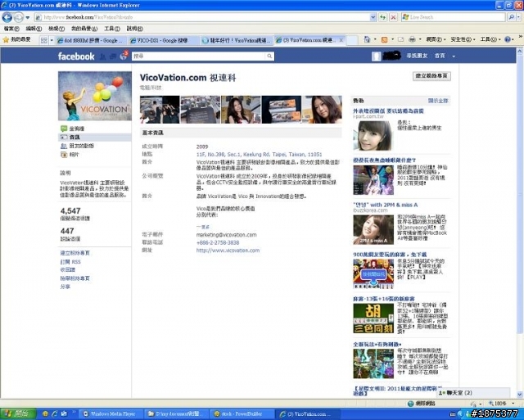Viewport: 524px width, 420px height.
Task: Click the phone number +886-2-2758-3838
Action: 218,242
